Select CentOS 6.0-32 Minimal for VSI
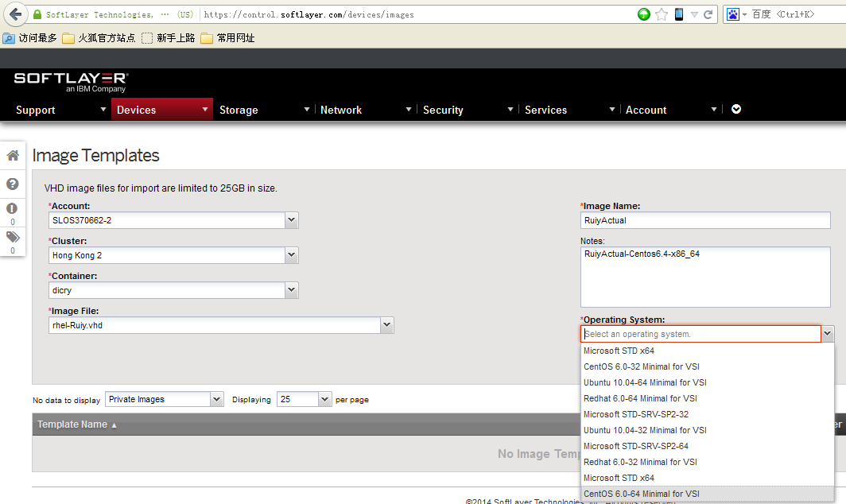The width and height of the screenshot is (846, 504). (x=708, y=366)
